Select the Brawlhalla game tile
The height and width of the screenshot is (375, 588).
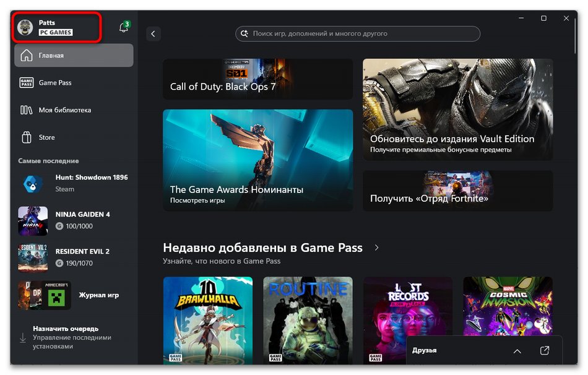(208, 319)
